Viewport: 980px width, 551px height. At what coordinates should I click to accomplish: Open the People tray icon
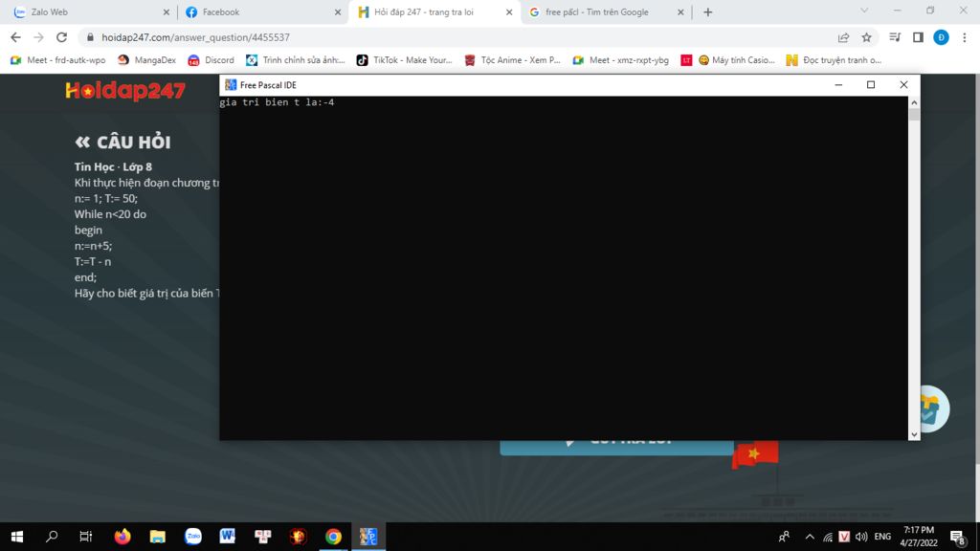pos(784,537)
